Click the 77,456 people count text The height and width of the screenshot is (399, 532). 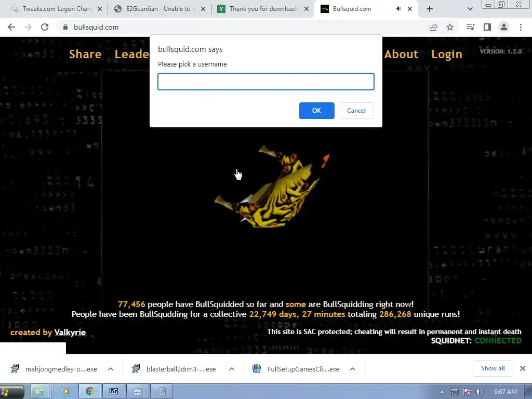pyautogui.click(x=131, y=304)
